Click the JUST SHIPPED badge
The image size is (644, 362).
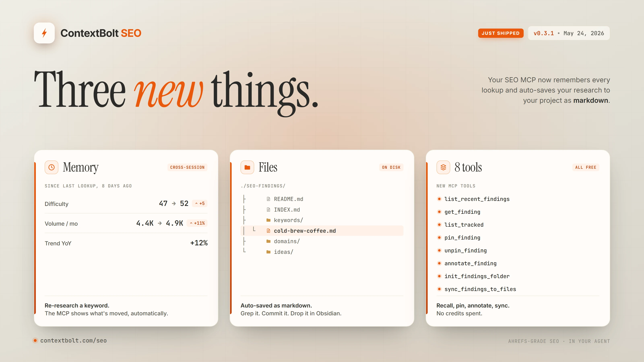click(x=501, y=33)
